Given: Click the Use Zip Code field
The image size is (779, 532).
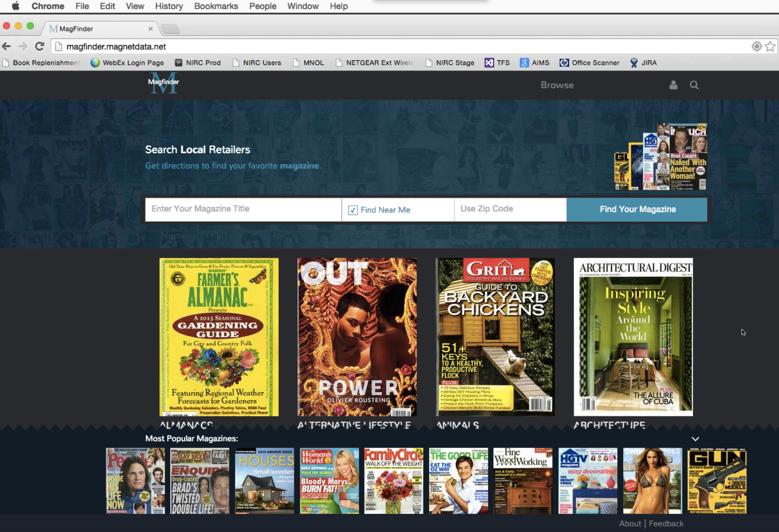Looking at the screenshot, I should click(x=510, y=209).
